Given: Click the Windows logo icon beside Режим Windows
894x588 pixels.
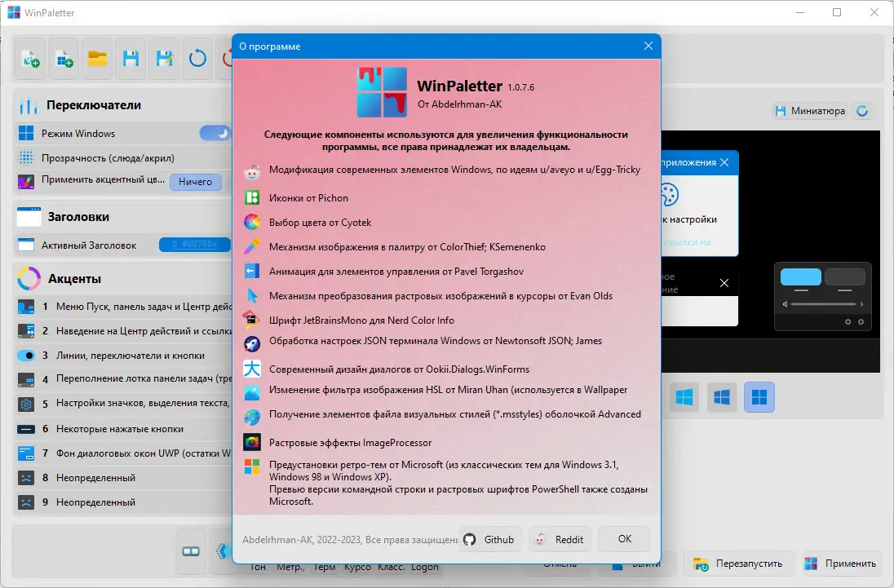Looking at the screenshot, I should (26, 133).
